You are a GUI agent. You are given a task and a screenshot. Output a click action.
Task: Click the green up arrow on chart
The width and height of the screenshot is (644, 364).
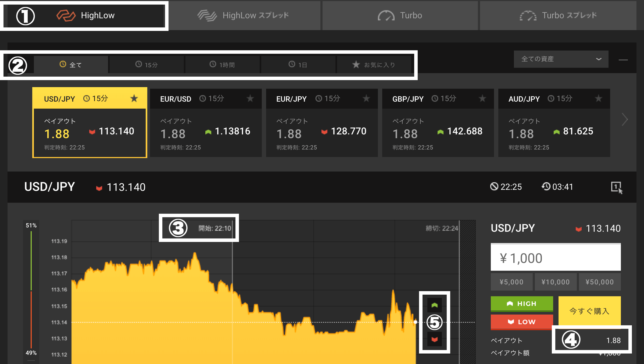coord(435,305)
